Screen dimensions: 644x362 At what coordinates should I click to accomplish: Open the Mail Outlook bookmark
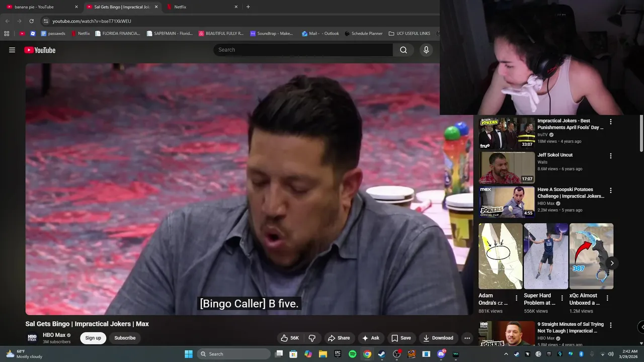[x=320, y=34]
